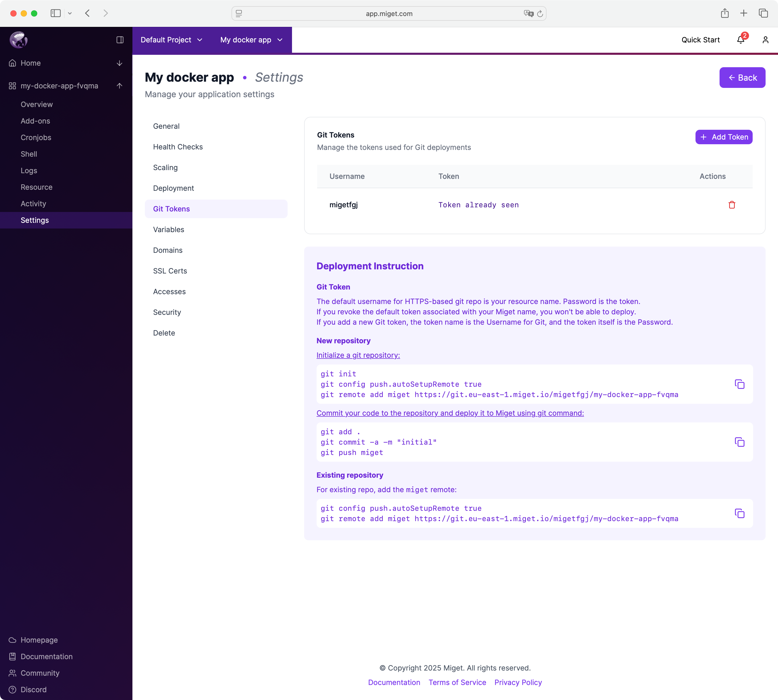The image size is (778, 700).
Task: Click the translate icon in address bar
Action: pyautogui.click(x=528, y=13)
